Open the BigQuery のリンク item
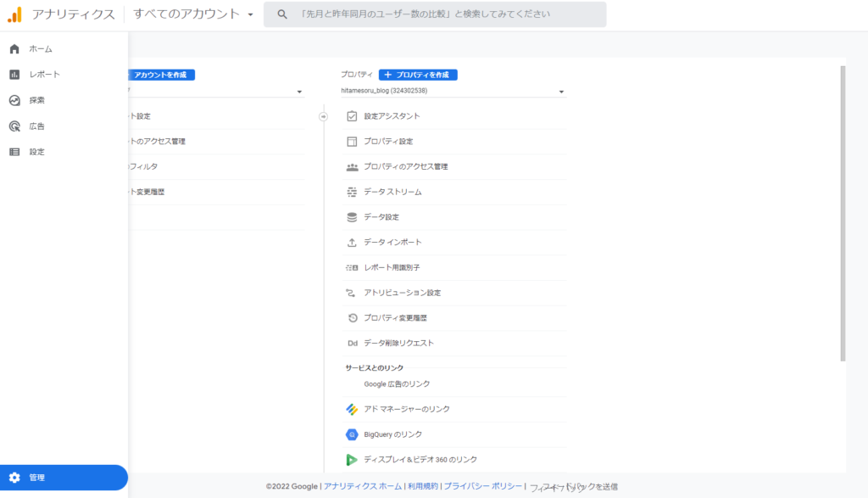 point(392,434)
